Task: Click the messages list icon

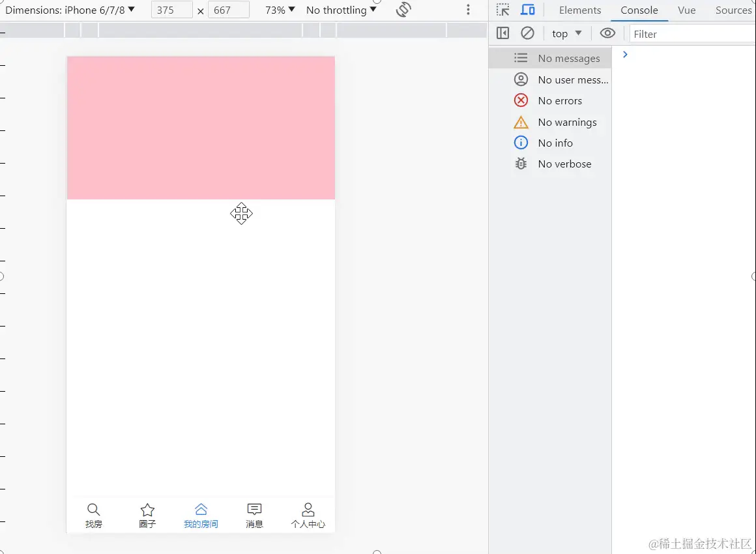Action: coord(521,58)
